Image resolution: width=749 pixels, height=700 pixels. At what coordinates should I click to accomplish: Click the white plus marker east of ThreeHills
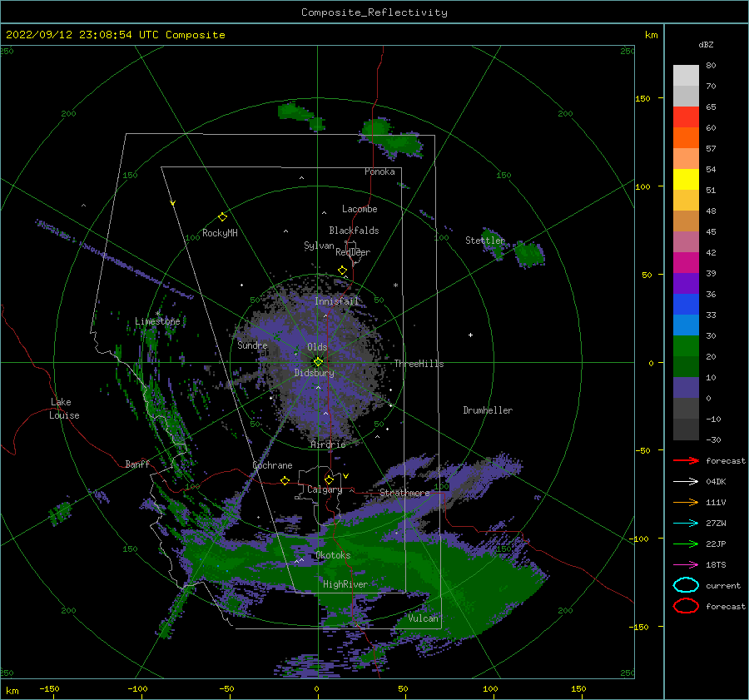pos(470,335)
